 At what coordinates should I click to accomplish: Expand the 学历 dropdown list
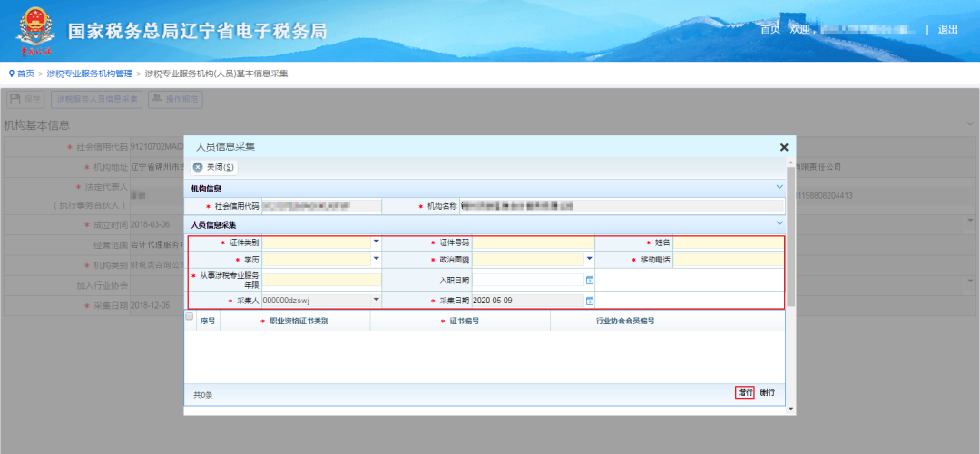pyautogui.click(x=377, y=258)
